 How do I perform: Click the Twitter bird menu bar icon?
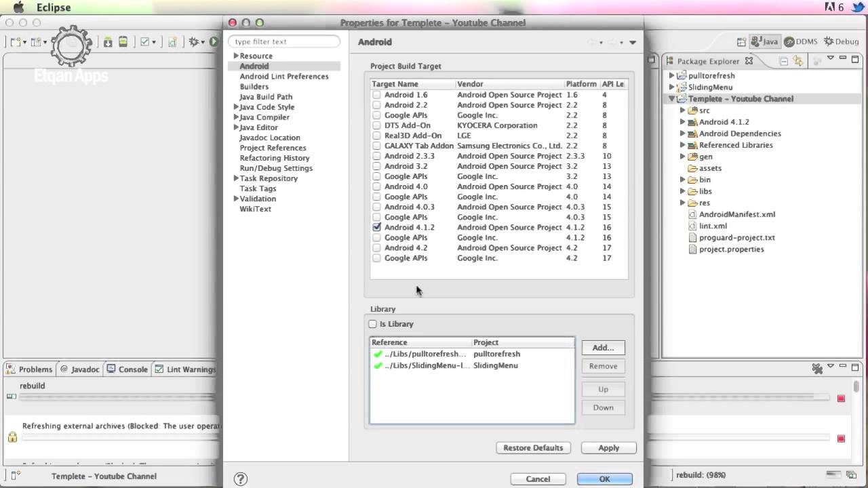(x=858, y=7)
